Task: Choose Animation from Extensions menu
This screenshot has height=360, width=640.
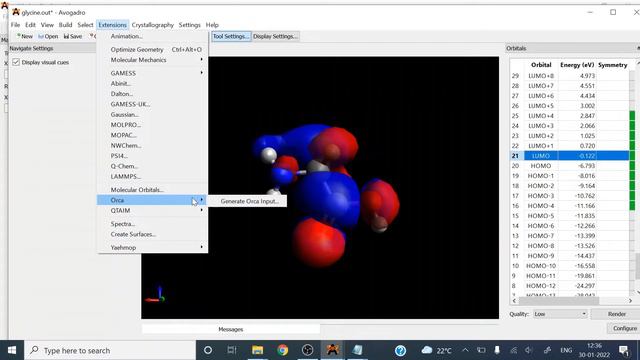Action: click(152, 36)
